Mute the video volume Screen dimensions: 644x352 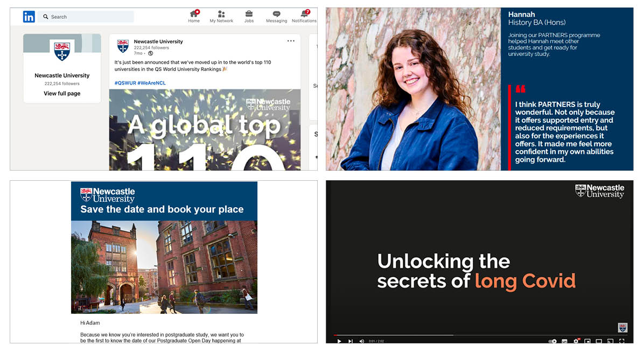[362, 341]
